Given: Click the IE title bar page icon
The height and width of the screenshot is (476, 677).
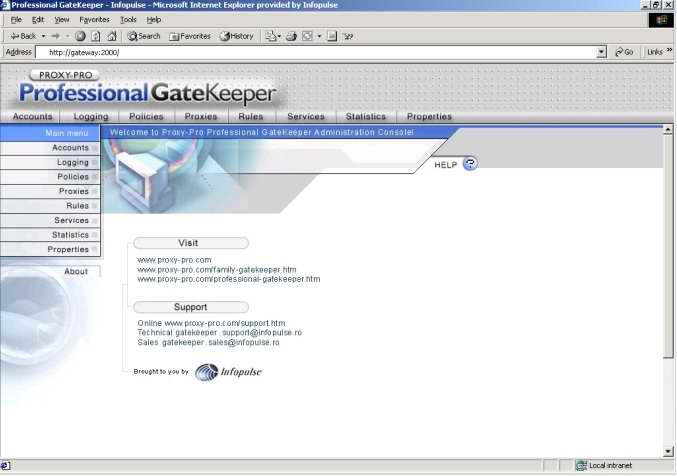Looking at the screenshot, I should click(x=5, y=5).
